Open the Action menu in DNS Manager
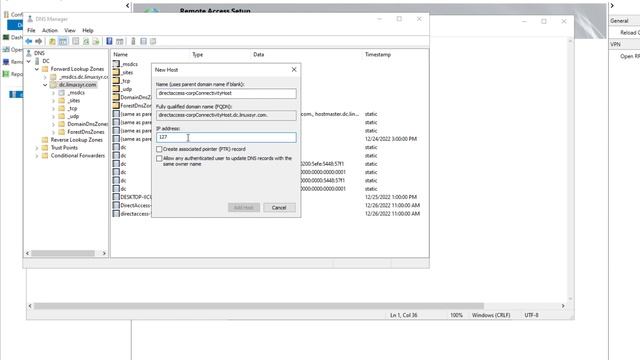Image resolution: width=640 pixels, height=360 pixels. 50,30
